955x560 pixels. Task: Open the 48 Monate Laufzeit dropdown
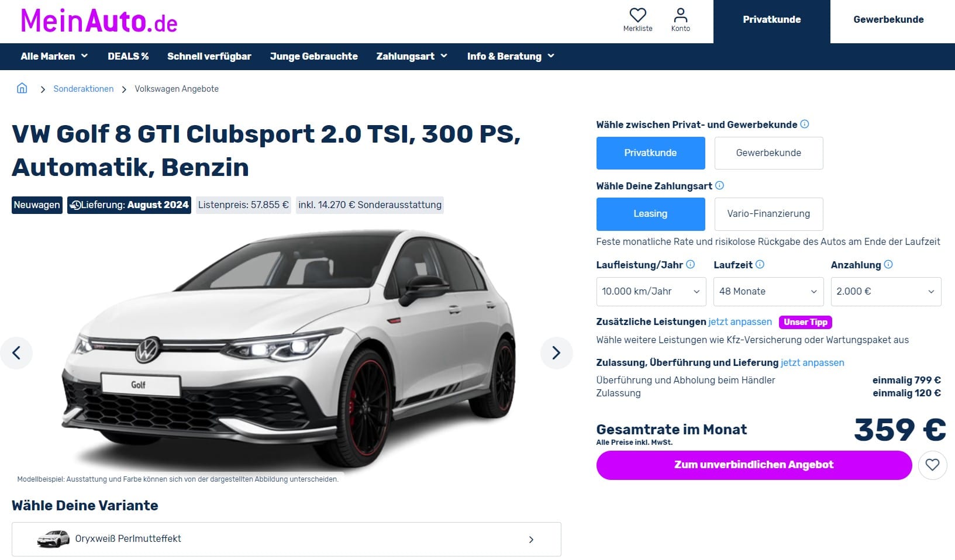click(x=768, y=292)
